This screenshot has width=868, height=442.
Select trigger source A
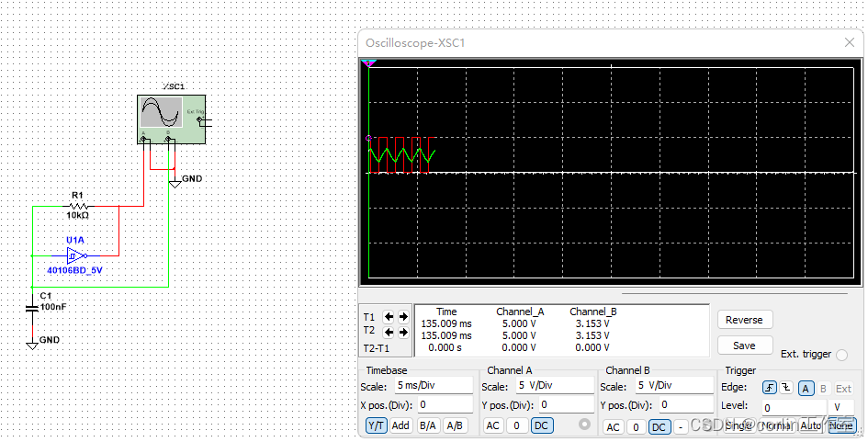[x=806, y=389]
